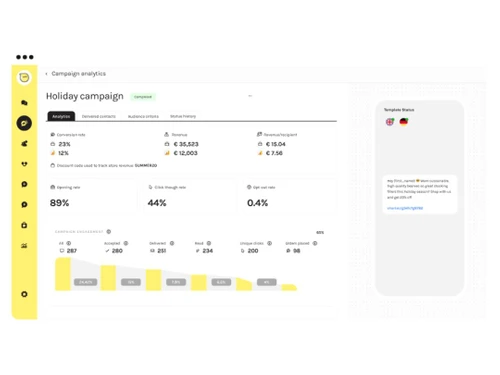The width and height of the screenshot is (500, 375).
Task: Click the € 7.56 revenue per recipient value
Action: click(274, 153)
